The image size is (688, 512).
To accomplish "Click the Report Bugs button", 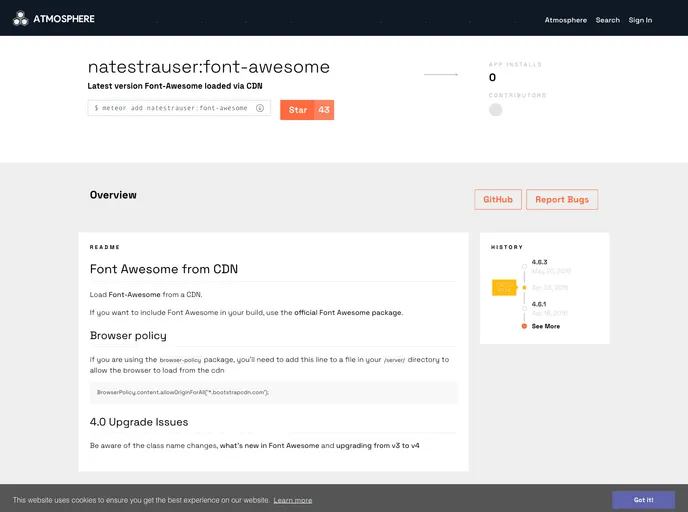I will coord(562,200).
